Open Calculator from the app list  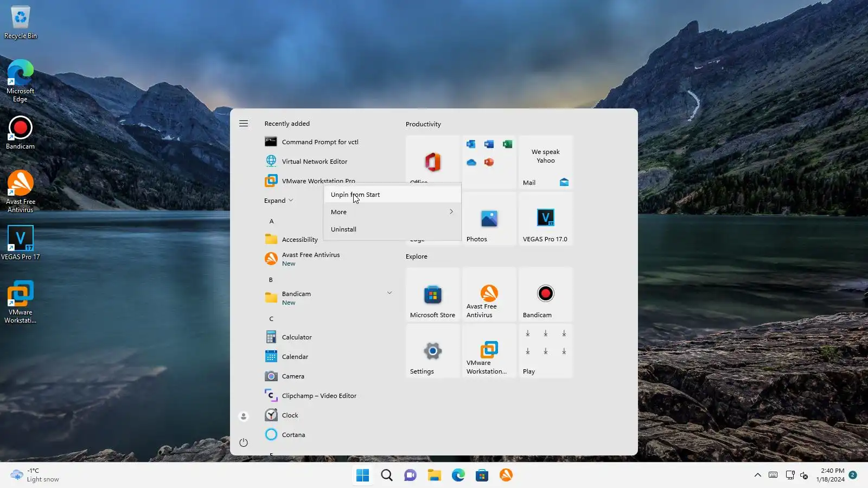(x=328, y=337)
